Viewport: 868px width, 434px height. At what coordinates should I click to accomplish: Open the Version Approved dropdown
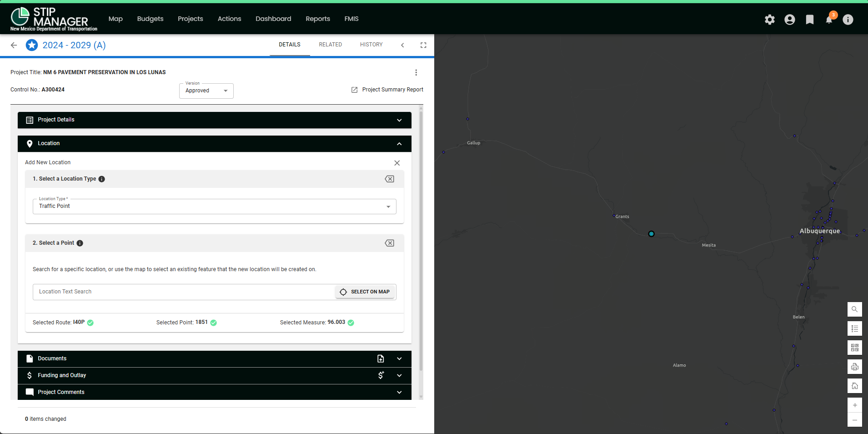coord(206,91)
